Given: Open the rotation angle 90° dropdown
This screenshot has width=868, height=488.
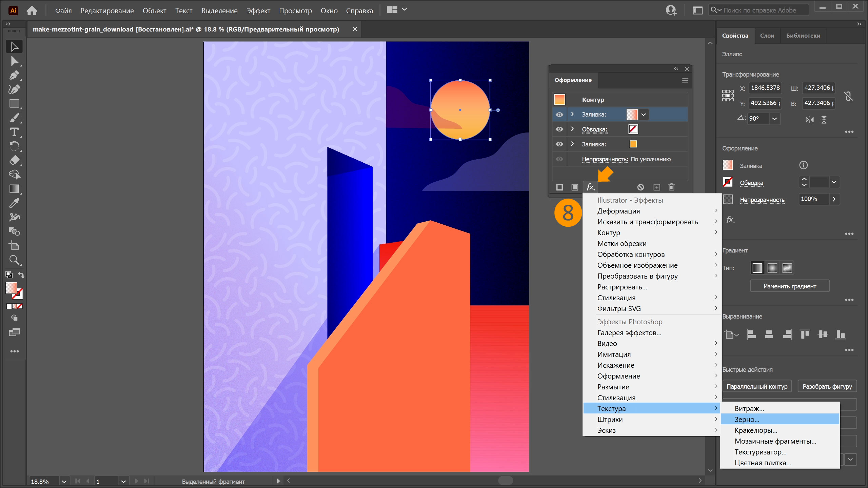Looking at the screenshot, I should [774, 119].
